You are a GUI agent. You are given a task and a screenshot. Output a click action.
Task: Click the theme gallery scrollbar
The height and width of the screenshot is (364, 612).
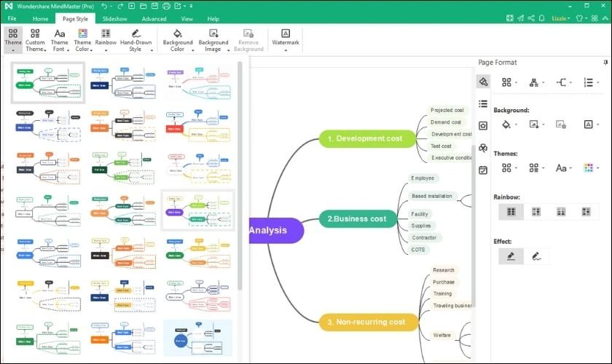tap(240, 175)
